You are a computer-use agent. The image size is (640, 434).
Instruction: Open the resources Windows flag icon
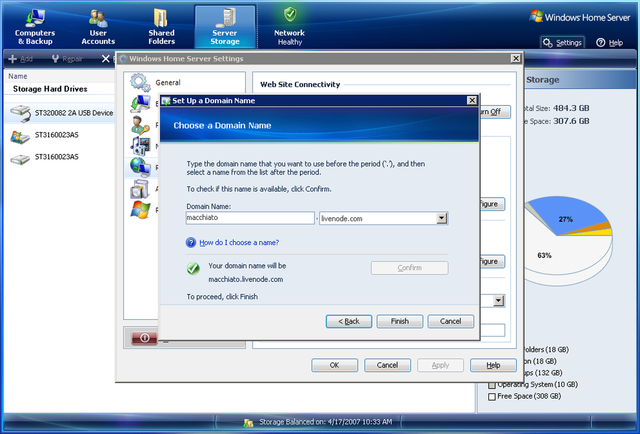pos(140,210)
